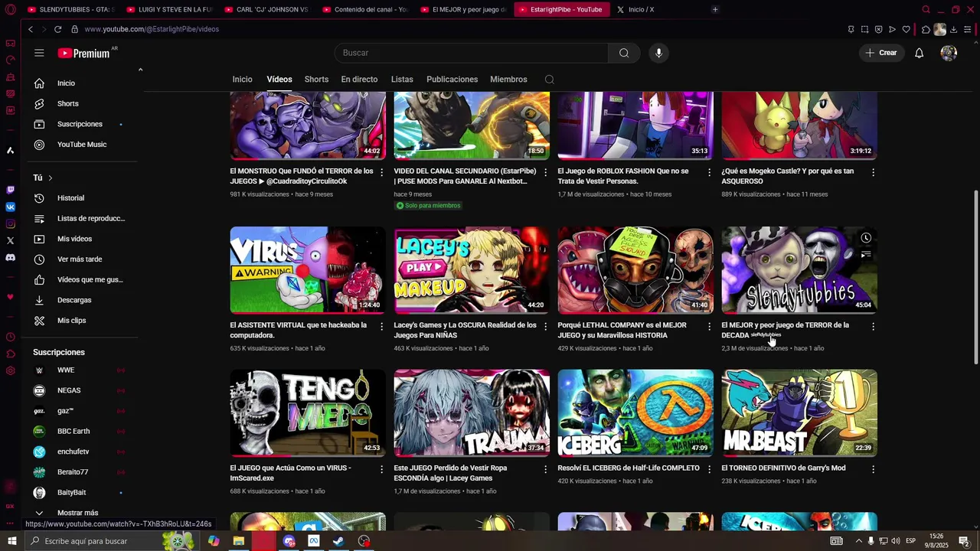The width and height of the screenshot is (980, 551).
Task: Click the search magnifier button
Action: [624, 53]
